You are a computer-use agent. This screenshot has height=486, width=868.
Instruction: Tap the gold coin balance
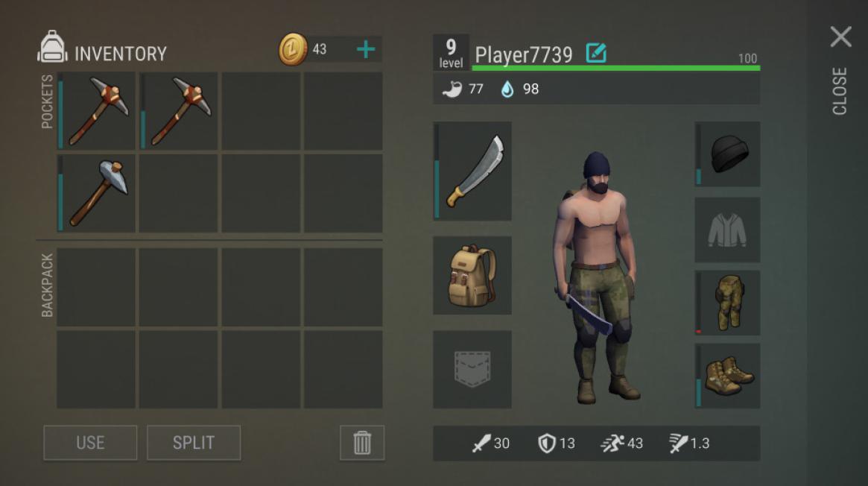[x=302, y=49]
